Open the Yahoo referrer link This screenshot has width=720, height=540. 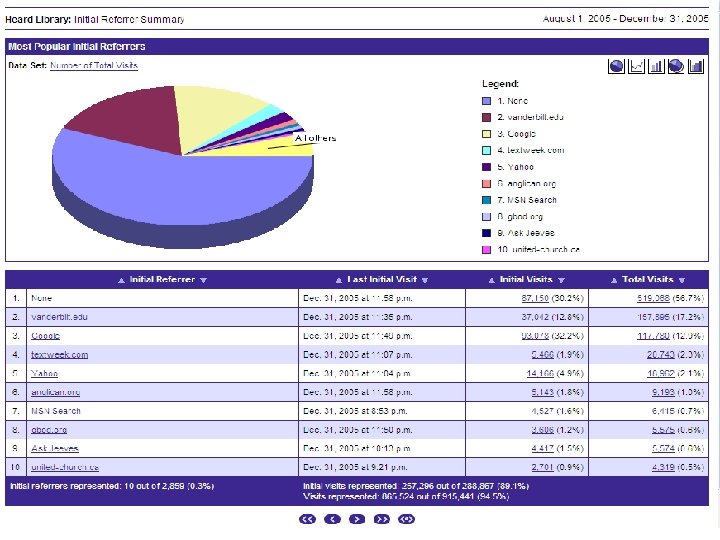45,373
